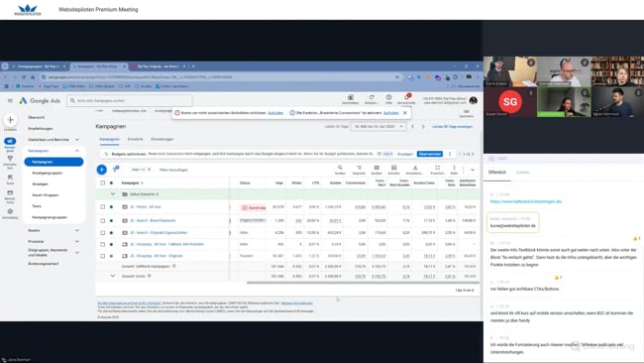
Task: Open the Abrechnung card icon in left rail
Action: coord(10,192)
